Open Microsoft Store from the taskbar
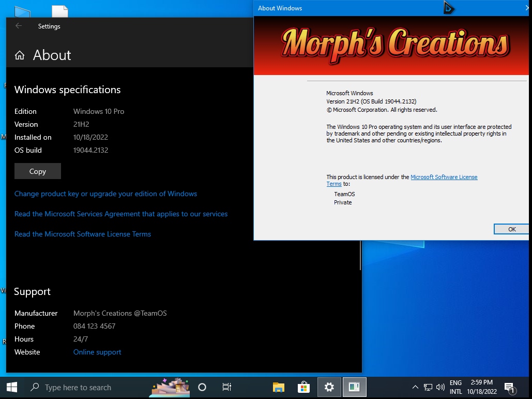 pos(304,387)
